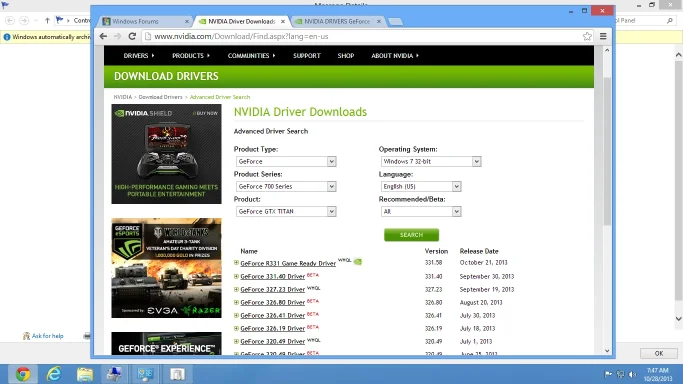The width and height of the screenshot is (683, 384).
Task: Open the NVIDIA SHIELD banner ad
Action: 166,154
